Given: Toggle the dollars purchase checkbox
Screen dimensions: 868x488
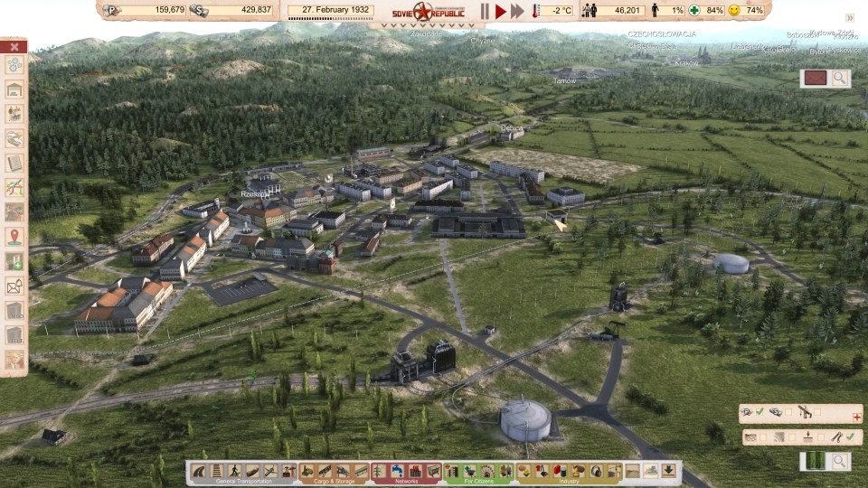Looking at the screenshot, I should (x=788, y=412).
